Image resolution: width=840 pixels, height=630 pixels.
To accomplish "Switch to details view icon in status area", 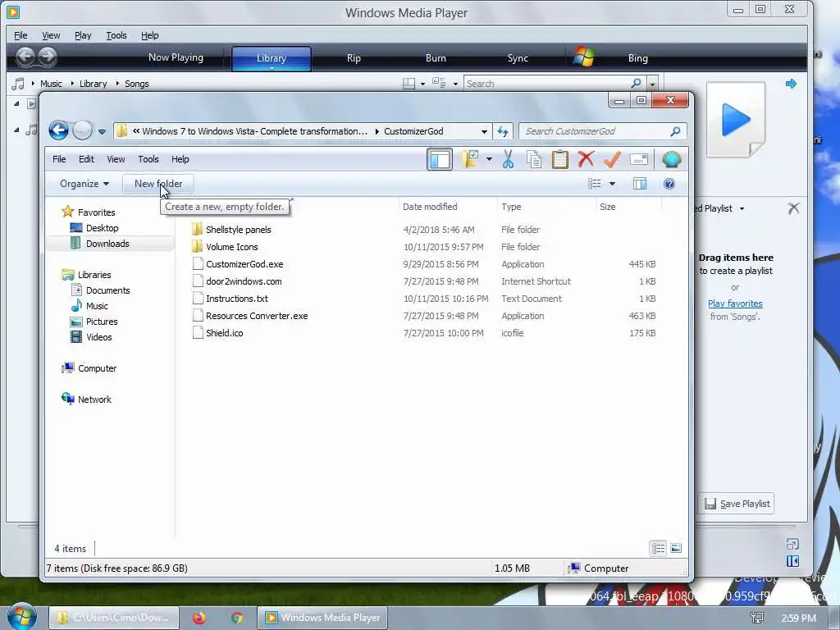I will pyautogui.click(x=658, y=548).
